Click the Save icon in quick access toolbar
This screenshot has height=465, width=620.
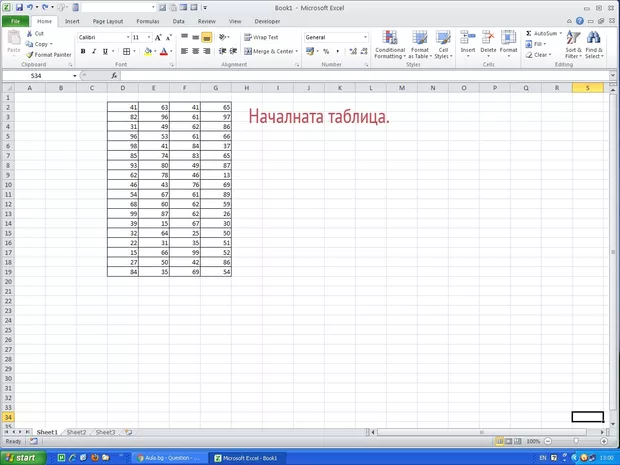(x=19, y=7)
